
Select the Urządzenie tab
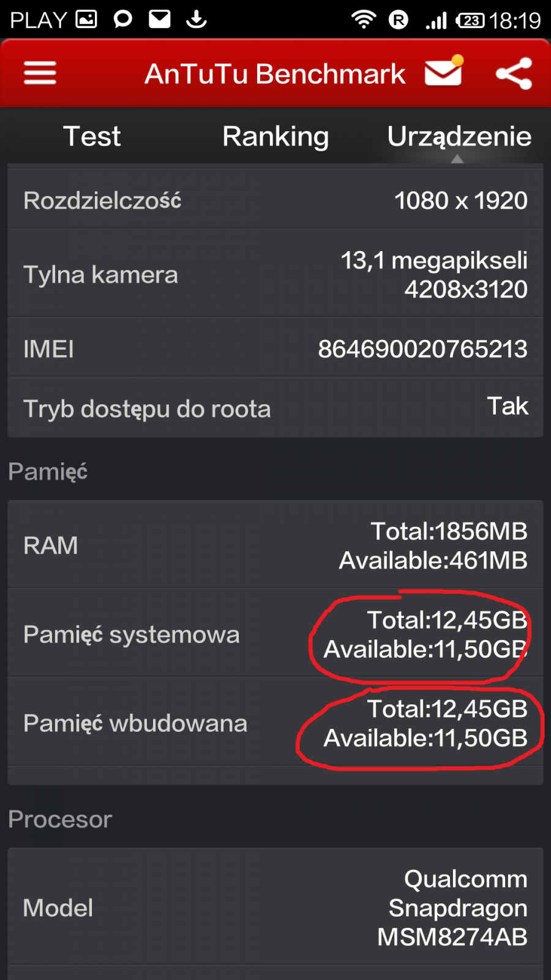pyautogui.click(x=459, y=136)
